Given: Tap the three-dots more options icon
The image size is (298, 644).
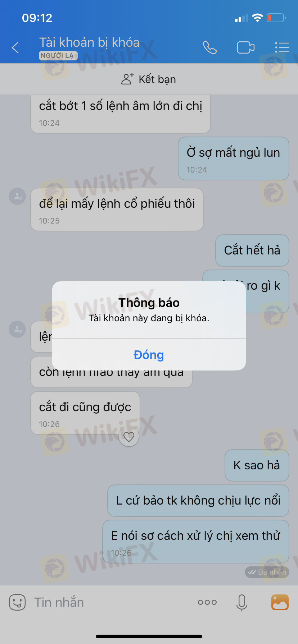Looking at the screenshot, I should coord(207,602).
